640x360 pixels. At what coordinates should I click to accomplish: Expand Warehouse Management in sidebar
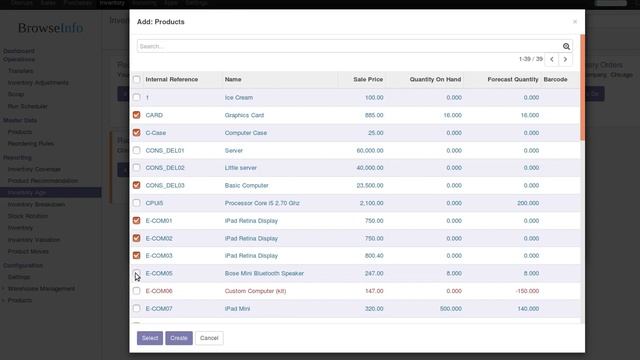[41, 289]
